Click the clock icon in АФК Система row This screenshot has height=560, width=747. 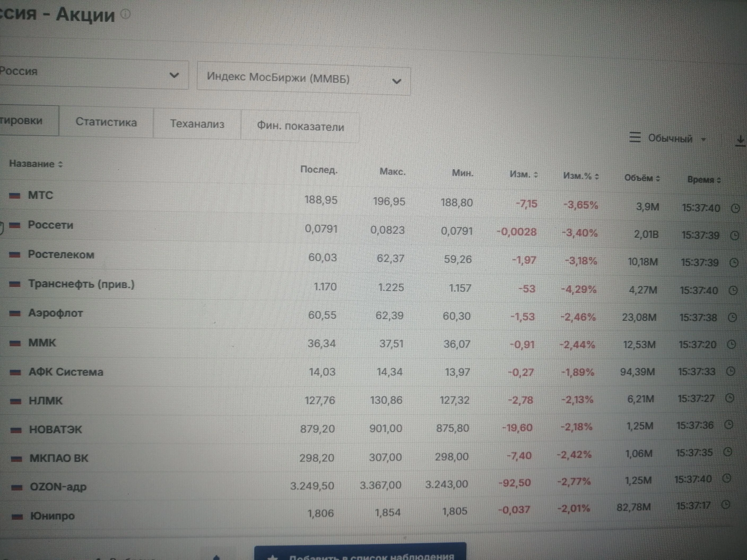click(x=731, y=372)
